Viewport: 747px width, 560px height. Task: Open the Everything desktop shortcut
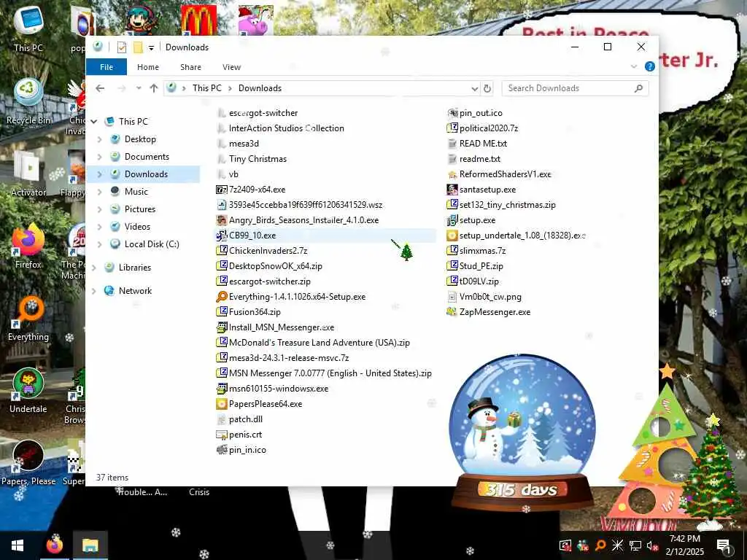click(x=28, y=319)
